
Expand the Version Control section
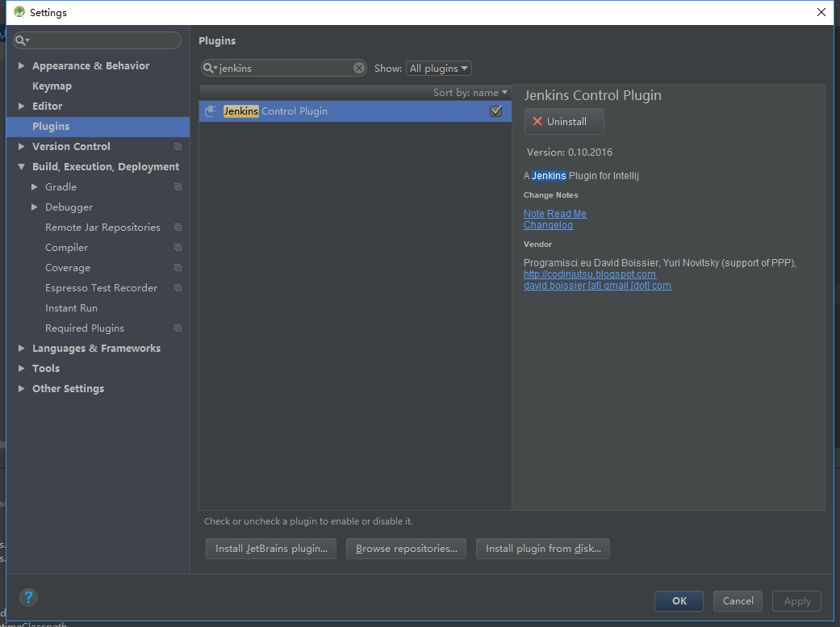click(22, 146)
